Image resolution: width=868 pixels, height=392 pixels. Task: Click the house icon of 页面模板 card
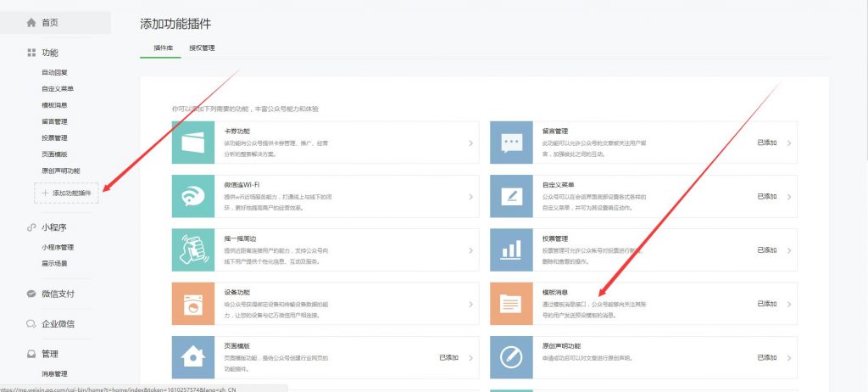193,357
